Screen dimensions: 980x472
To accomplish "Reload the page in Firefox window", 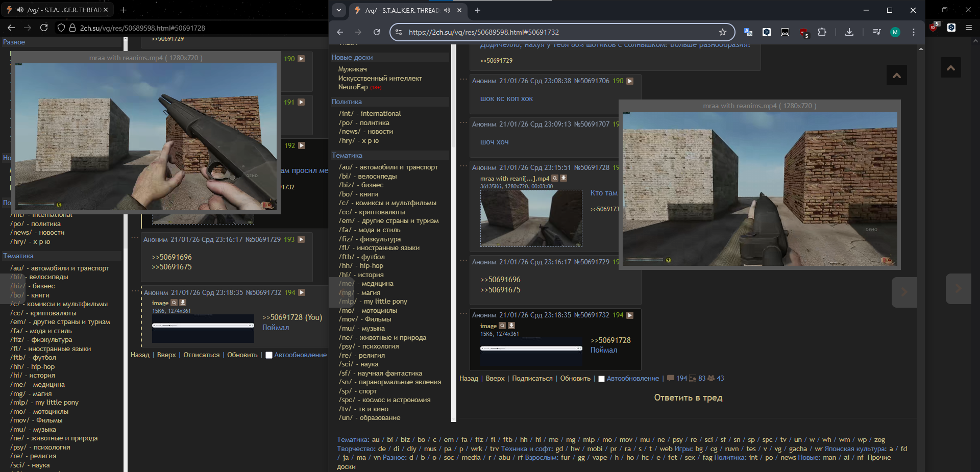I will click(44, 28).
